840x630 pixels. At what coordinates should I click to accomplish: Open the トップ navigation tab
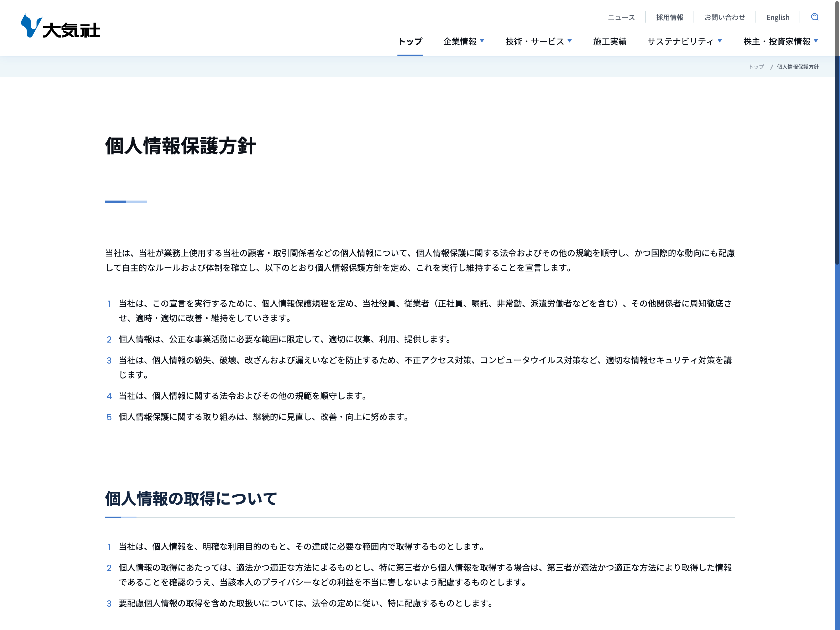(x=410, y=41)
